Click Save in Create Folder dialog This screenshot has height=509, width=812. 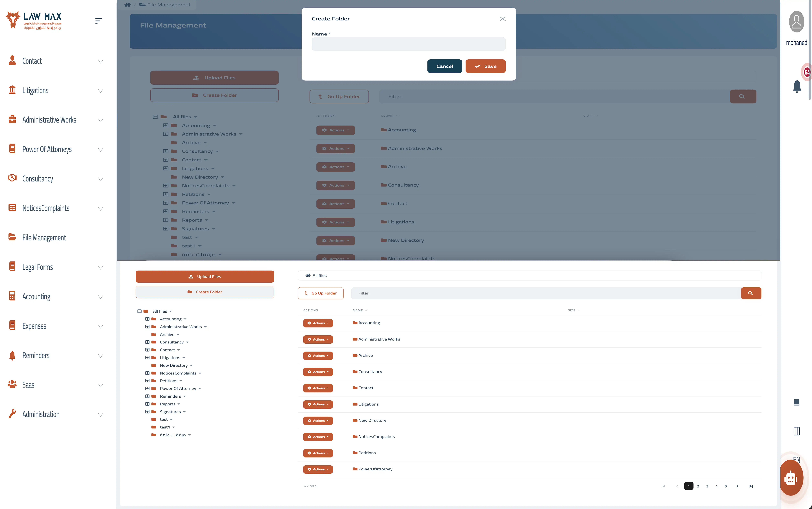point(485,66)
